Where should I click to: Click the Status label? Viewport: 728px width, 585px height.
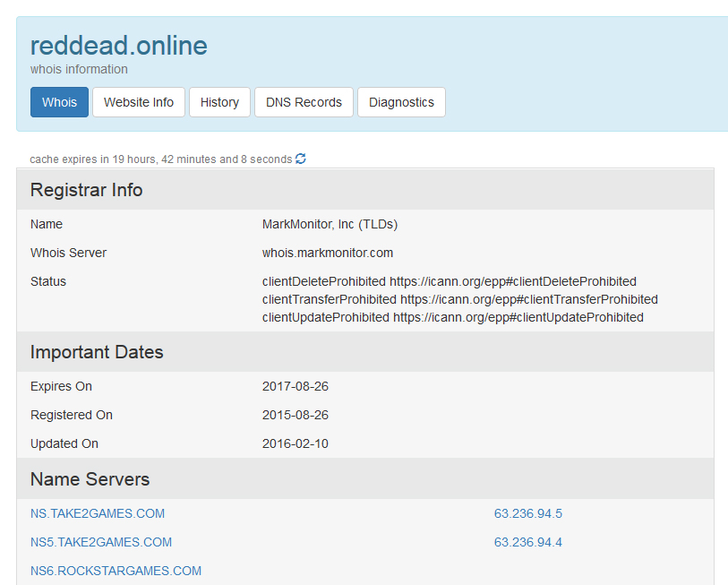(x=48, y=281)
